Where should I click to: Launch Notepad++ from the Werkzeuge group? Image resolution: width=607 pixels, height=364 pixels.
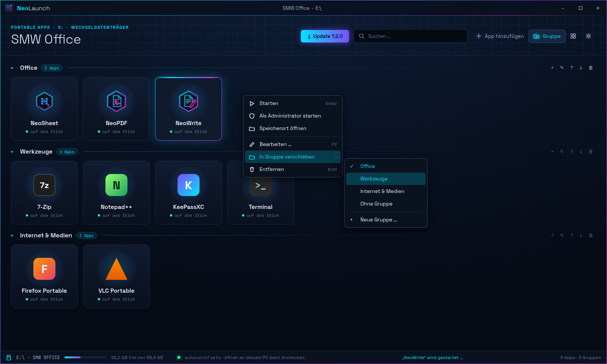click(116, 193)
